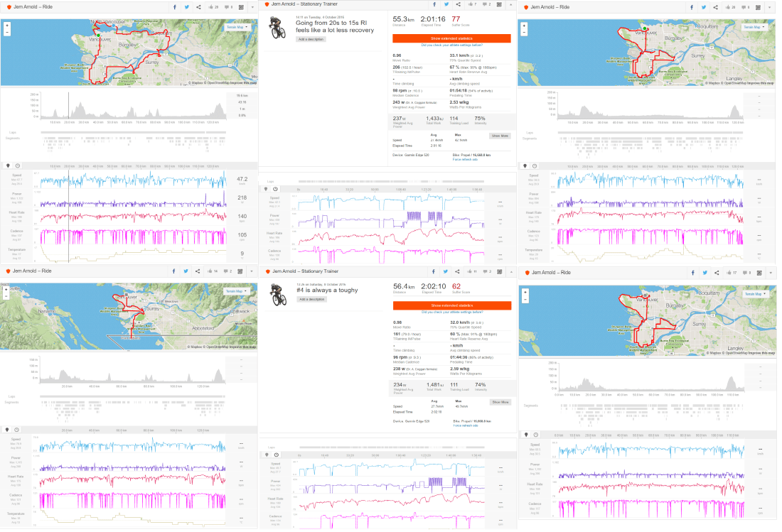Tweet the Stationary Trainer activity via Twitter icon
Screen dimensions: 782x532
446,4
